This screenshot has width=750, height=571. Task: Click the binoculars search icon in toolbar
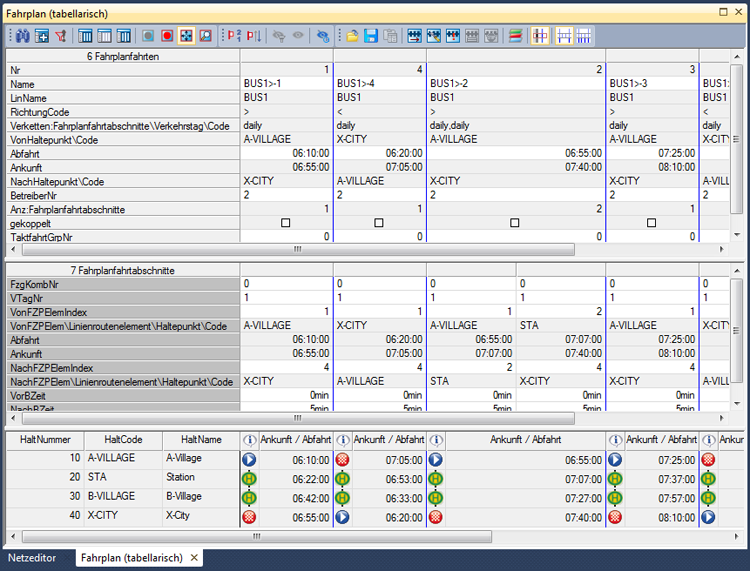coord(23,35)
